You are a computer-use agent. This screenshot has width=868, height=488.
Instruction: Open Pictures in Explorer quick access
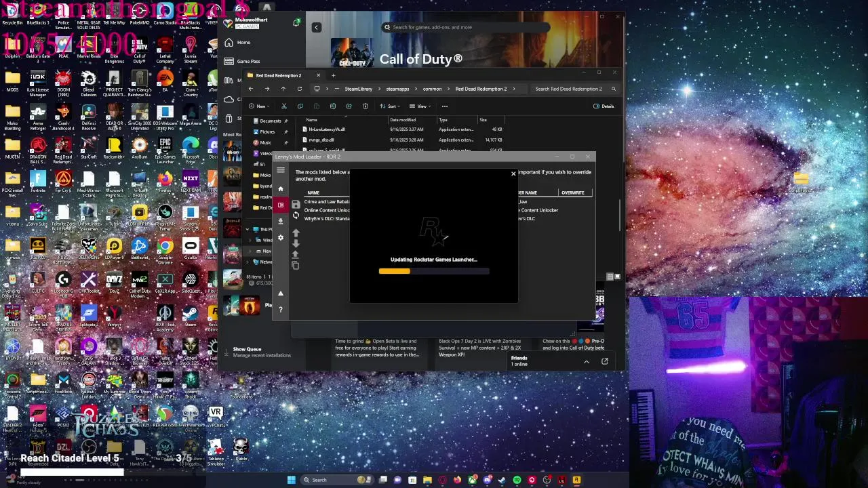coord(267,131)
